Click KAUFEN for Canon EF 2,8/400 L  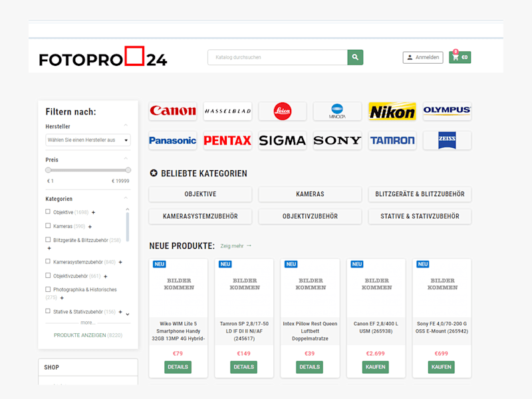375,367
